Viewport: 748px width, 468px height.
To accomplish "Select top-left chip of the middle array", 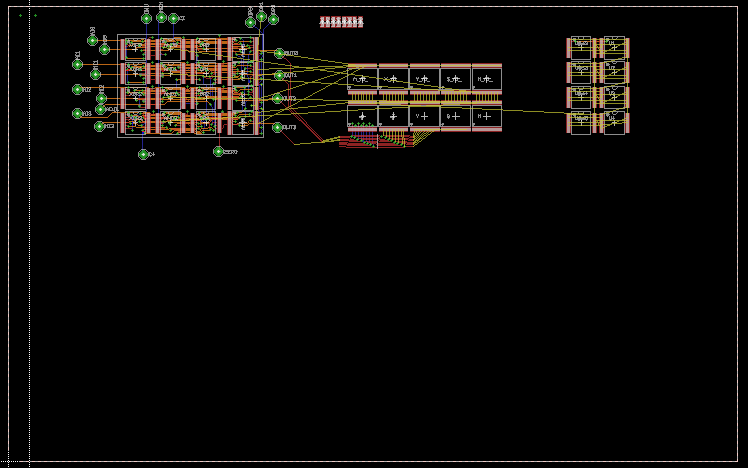I will pyautogui.click(x=362, y=78).
